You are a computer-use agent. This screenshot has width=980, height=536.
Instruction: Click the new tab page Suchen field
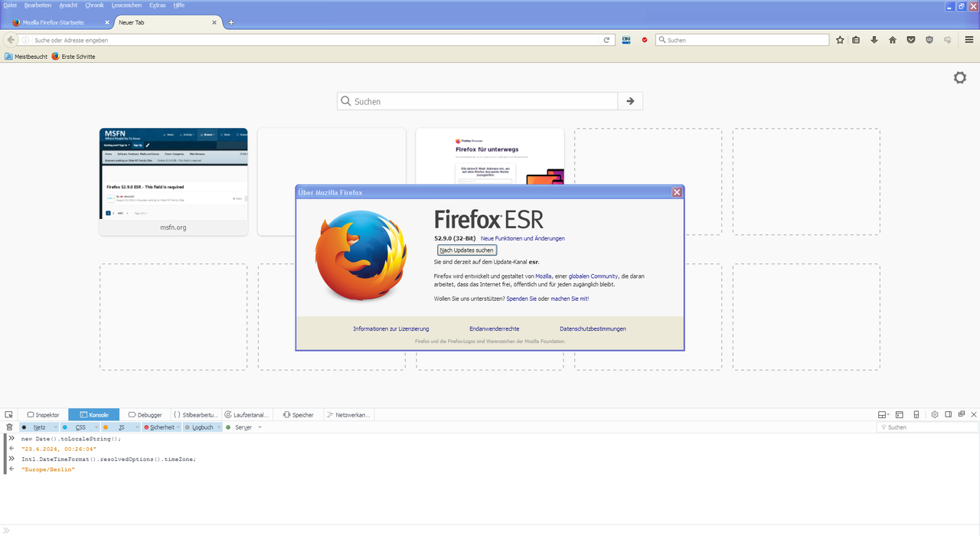point(478,101)
